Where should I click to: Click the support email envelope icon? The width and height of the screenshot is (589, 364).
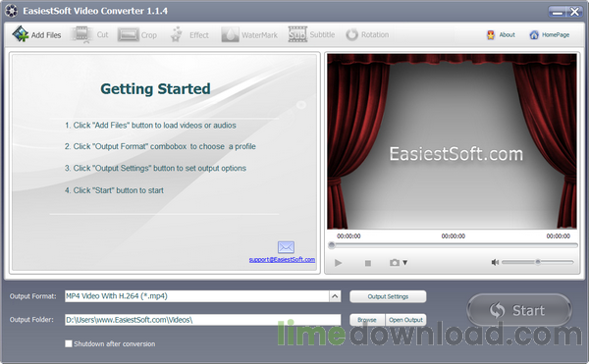pyautogui.click(x=286, y=247)
